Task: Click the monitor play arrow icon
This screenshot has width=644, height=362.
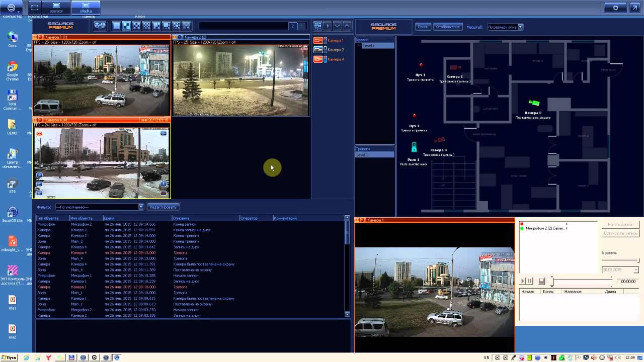Action: [x=327, y=26]
